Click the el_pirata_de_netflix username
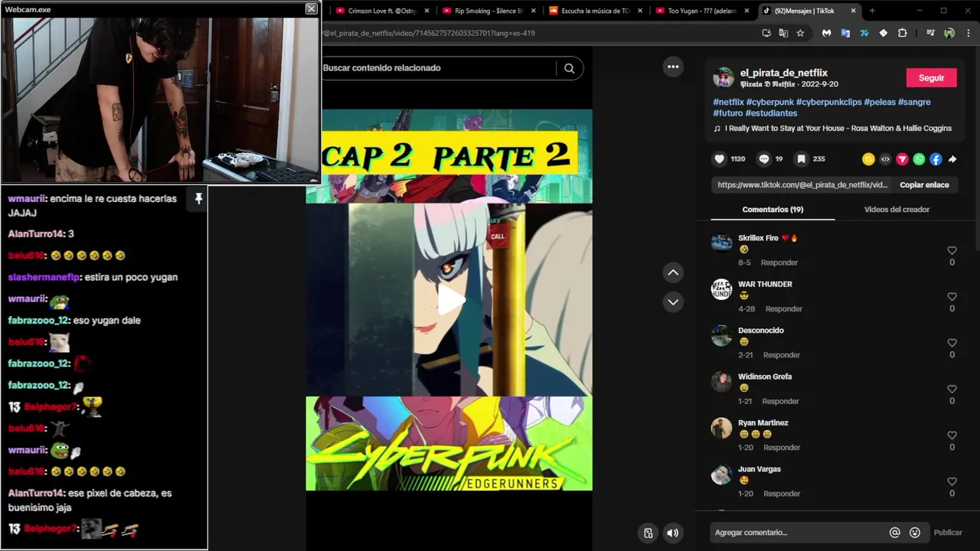Viewport: 980px width, 551px height. click(783, 73)
